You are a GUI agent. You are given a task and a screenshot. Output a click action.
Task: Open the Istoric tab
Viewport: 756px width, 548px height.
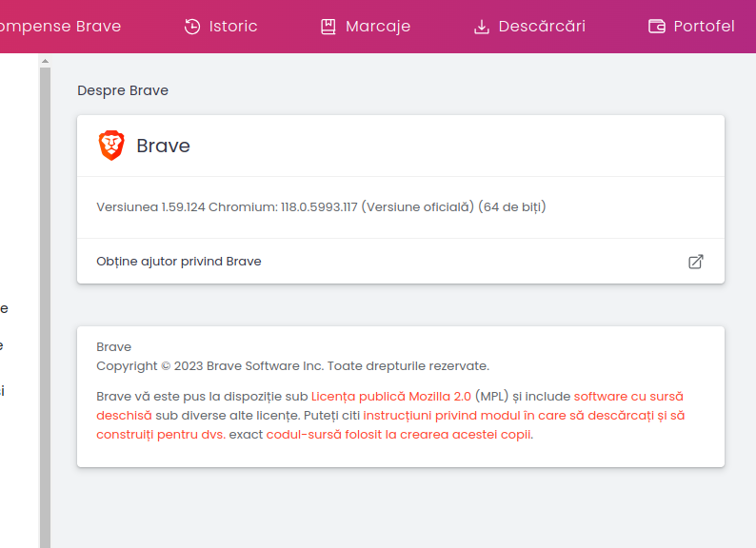(x=221, y=26)
